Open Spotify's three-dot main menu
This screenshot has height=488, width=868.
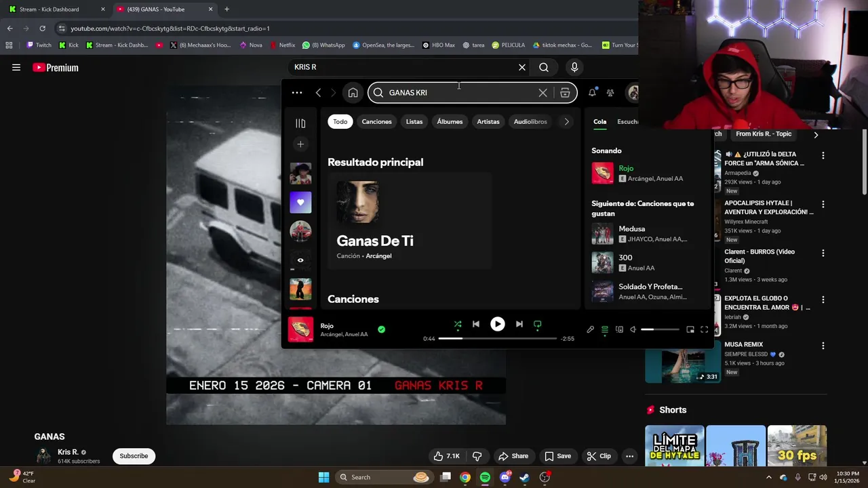point(296,93)
